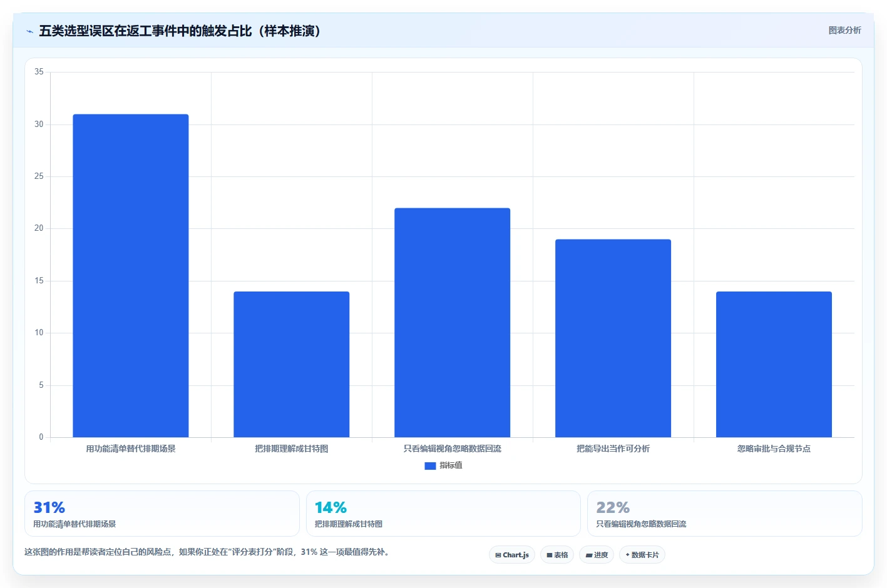Click the 22% value text

(x=613, y=507)
